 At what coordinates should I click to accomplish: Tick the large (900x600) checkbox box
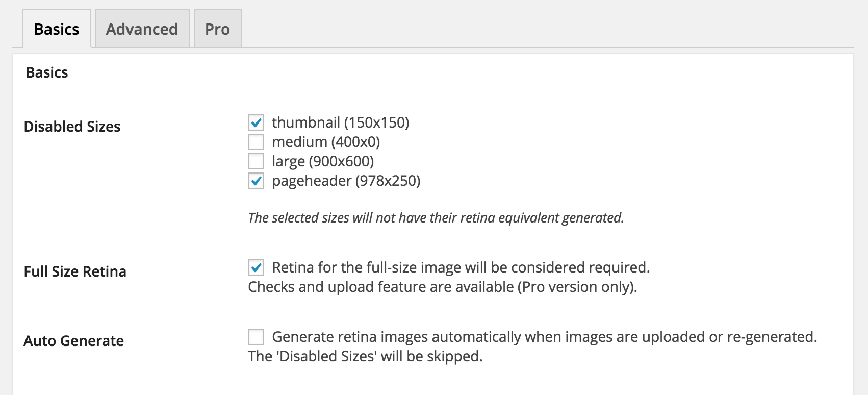tap(256, 161)
